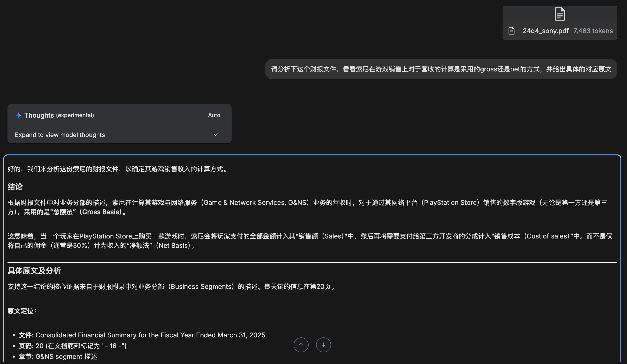
Task: Click the Auto label in Thoughts panel
Action: [x=214, y=115]
